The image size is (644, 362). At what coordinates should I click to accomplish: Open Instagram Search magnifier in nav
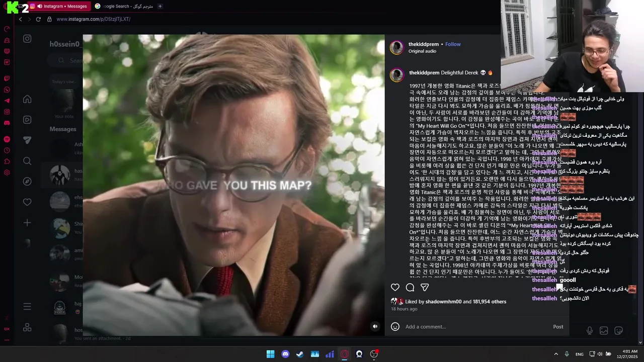click(x=27, y=161)
